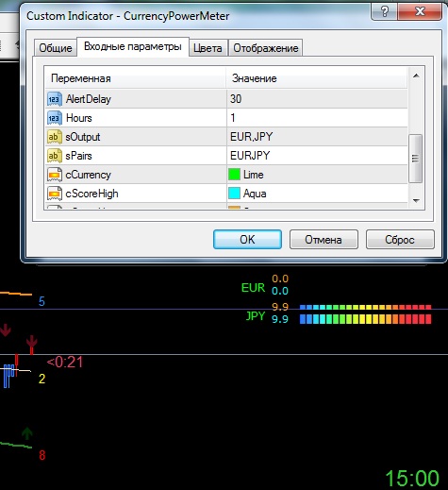The width and height of the screenshot is (448, 490).
Task: Click the Сброс reset button
Action: click(x=400, y=240)
